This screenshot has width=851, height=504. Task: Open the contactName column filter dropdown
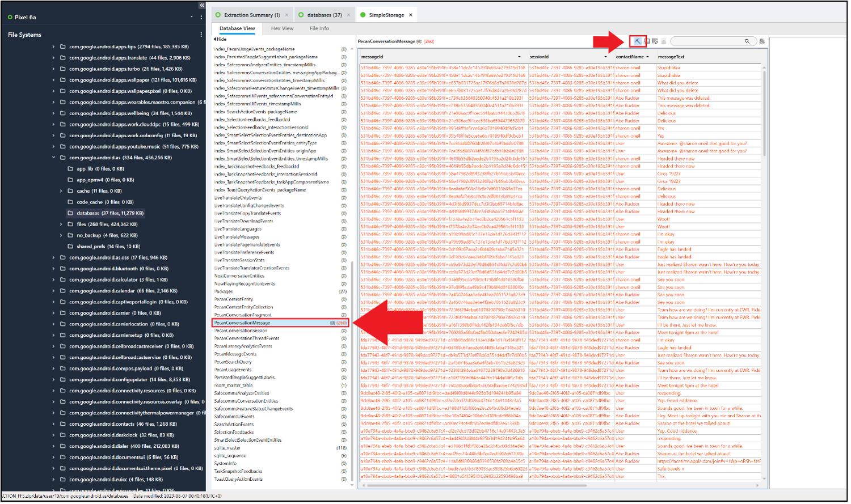point(648,57)
